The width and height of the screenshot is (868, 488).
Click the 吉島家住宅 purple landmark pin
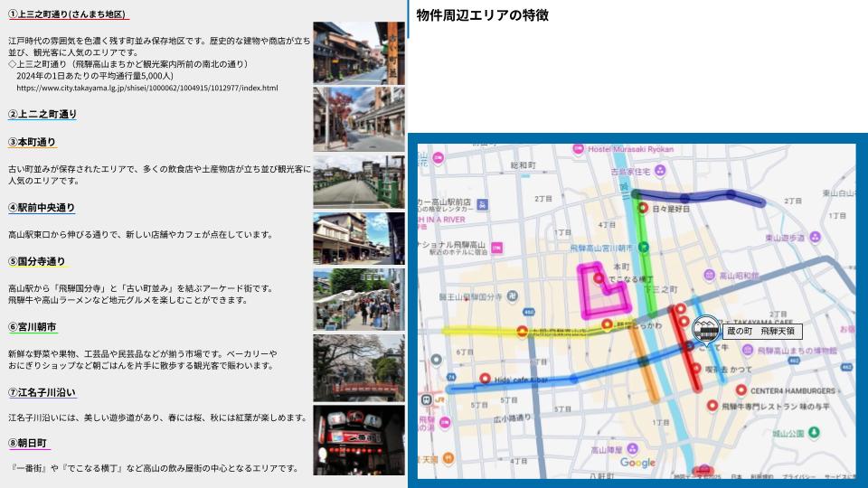click(x=660, y=171)
